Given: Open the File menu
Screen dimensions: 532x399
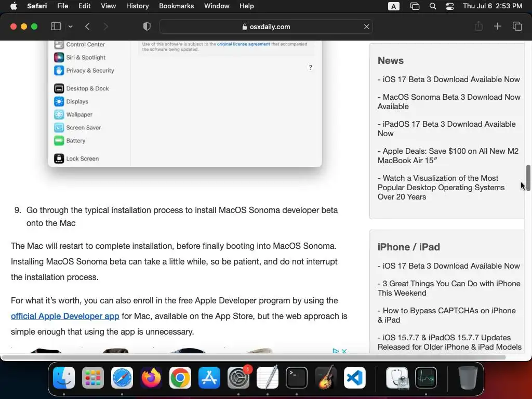Looking at the screenshot, I should coord(62,6).
